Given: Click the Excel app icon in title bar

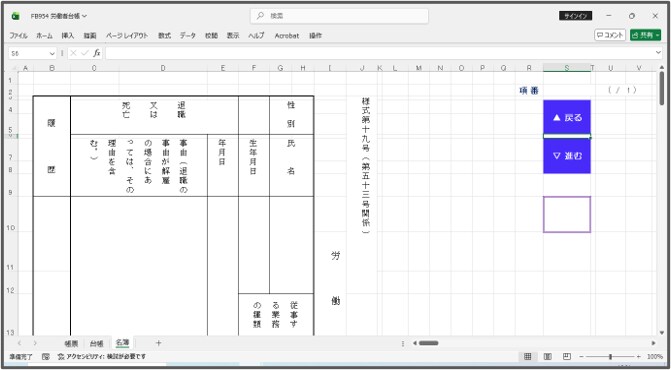Looking at the screenshot, I should 16,16.
